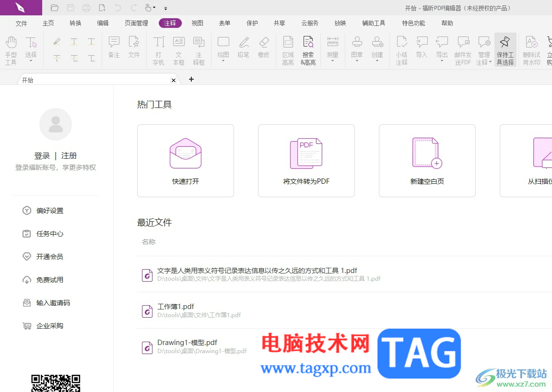Open New blank page (新建空白页) card
The height and width of the screenshot is (392, 552).
pos(427,161)
